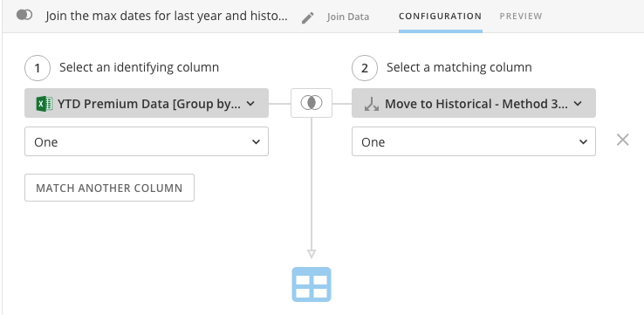Viewport: 644px width, 315px height.
Task: Click the split arrows icon on Move to Historical
Action: pos(372,104)
